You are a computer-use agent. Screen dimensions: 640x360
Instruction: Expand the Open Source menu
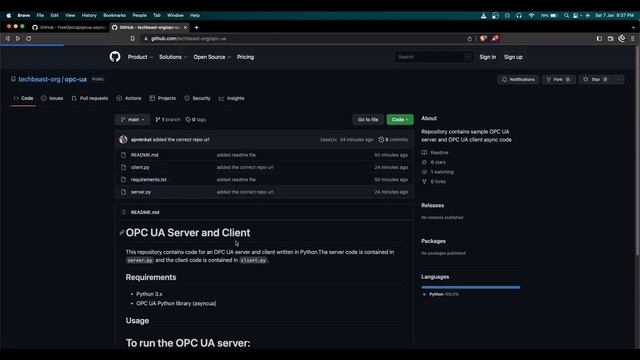pyautogui.click(x=212, y=57)
